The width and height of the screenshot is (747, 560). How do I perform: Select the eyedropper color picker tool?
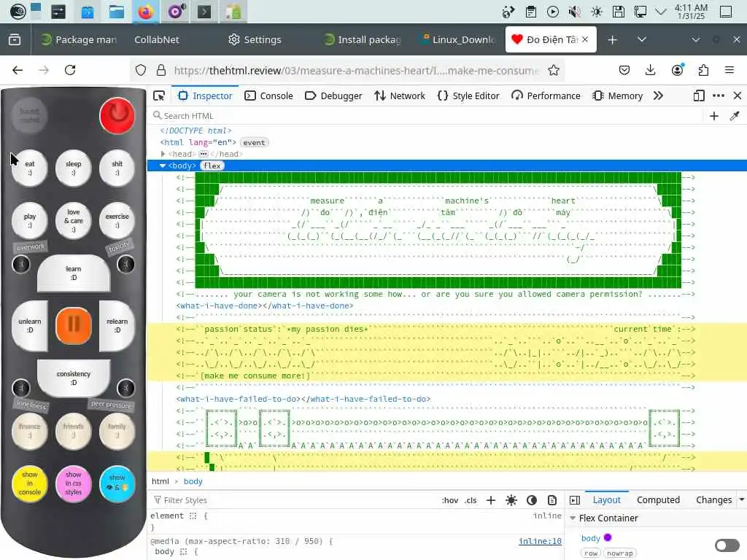[735, 116]
